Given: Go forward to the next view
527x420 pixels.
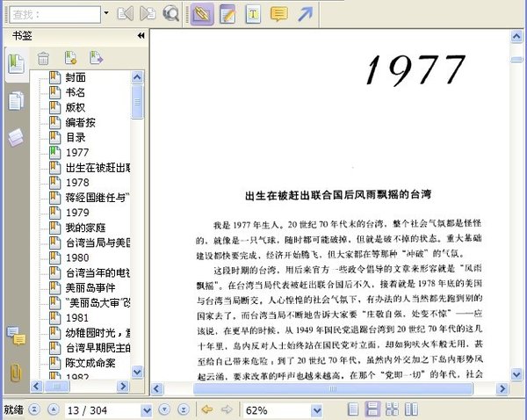Looking at the screenshot, I should (x=227, y=409).
